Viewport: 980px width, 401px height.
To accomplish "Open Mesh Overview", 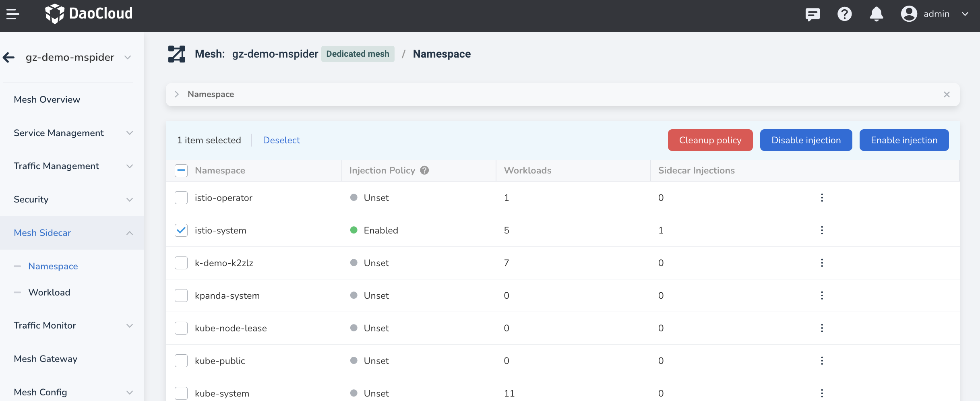I will pos(47,99).
